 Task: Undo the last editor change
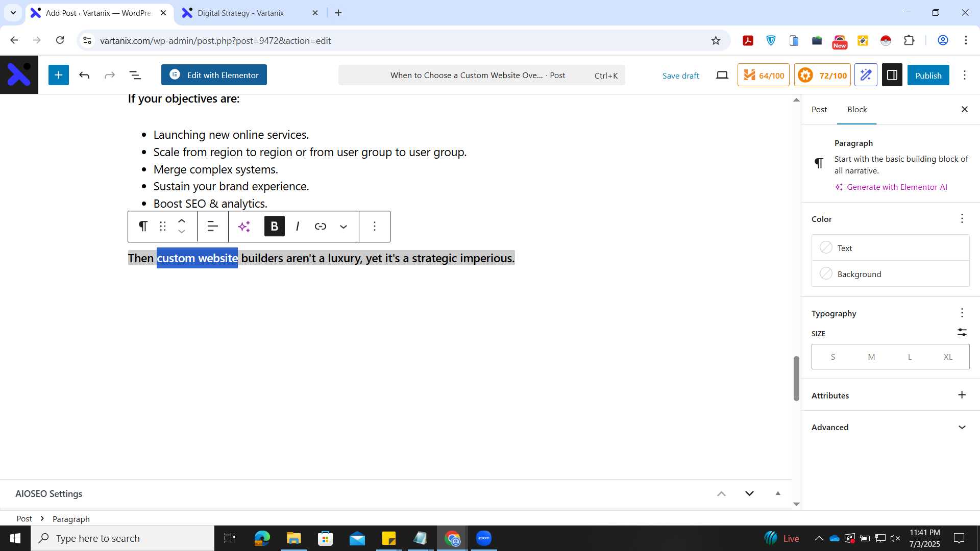pyautogui.click(x=84, y=76)
